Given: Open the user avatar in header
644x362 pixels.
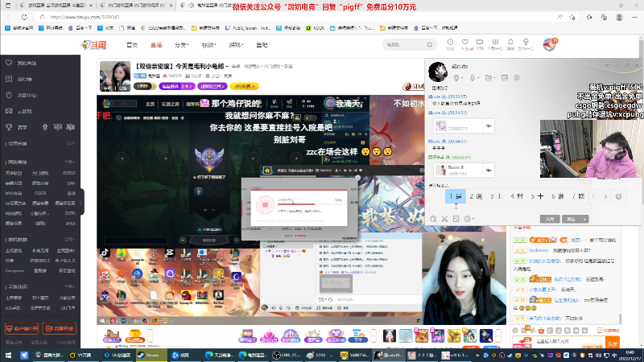Looking at the screenshot, I should (549, 44).
